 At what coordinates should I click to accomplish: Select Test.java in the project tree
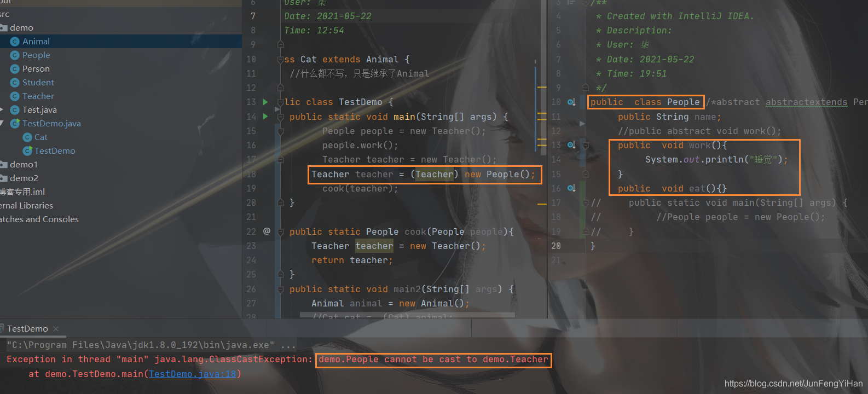[x=39, y=110]
